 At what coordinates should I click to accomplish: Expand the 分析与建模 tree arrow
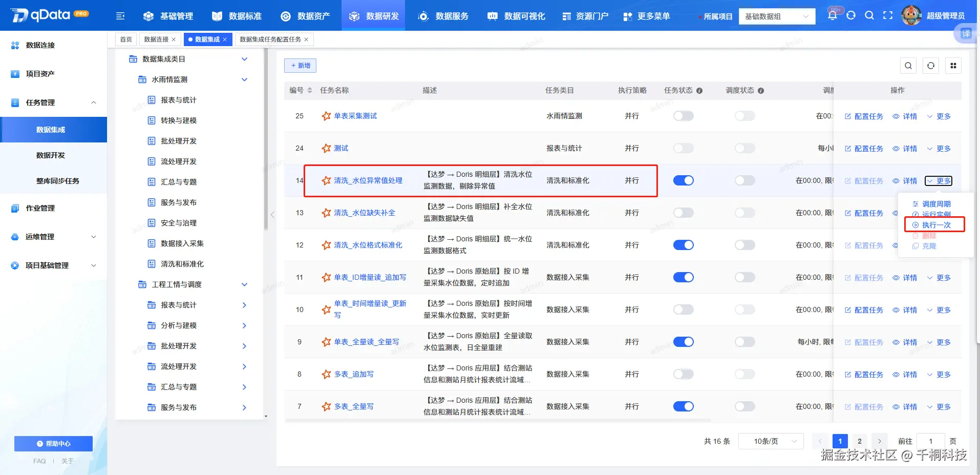tap(244, 325)
